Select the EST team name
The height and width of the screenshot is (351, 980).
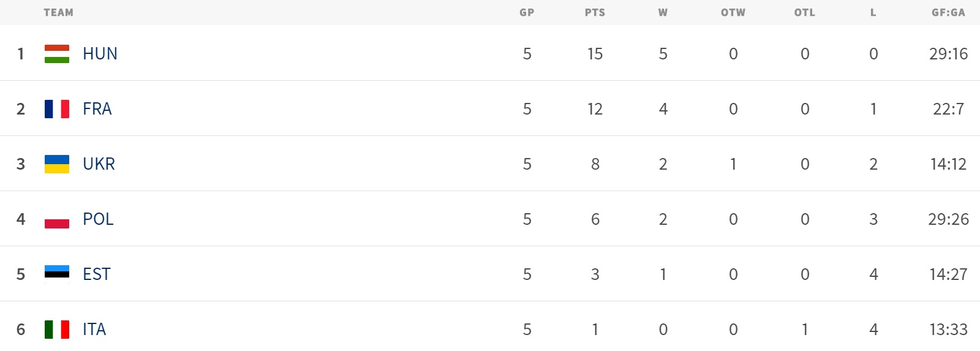click(97, 274)
